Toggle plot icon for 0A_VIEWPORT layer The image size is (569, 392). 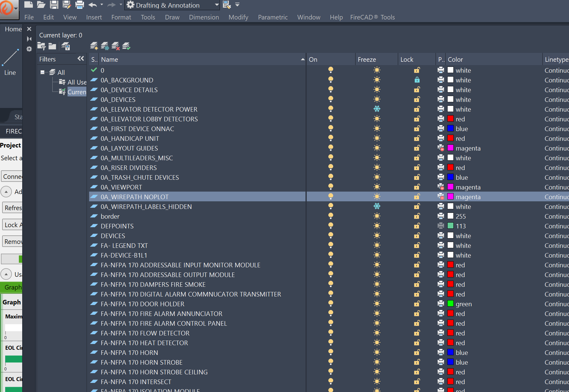[x=441, y=187]
